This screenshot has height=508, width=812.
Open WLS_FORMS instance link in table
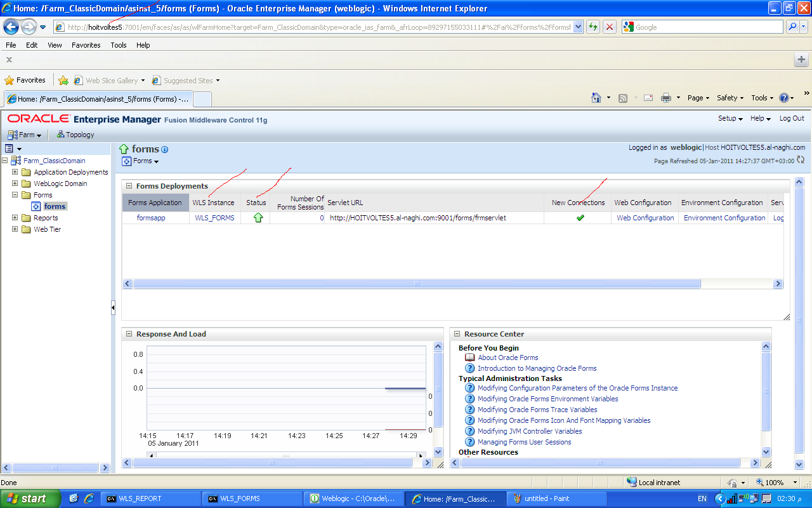coord(214,218)
